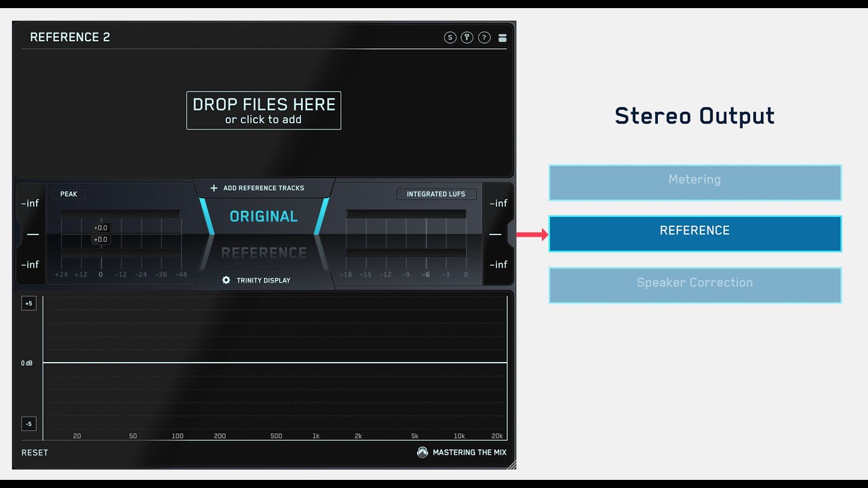Click the Mastering The Mix logo icon
Screen dimensions: 868x488
click(x=422, y=452)
